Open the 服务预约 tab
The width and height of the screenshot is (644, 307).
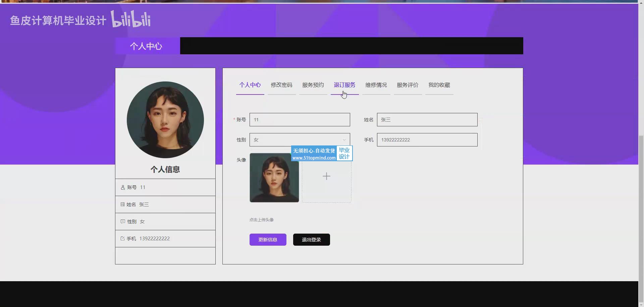[313, 85]
